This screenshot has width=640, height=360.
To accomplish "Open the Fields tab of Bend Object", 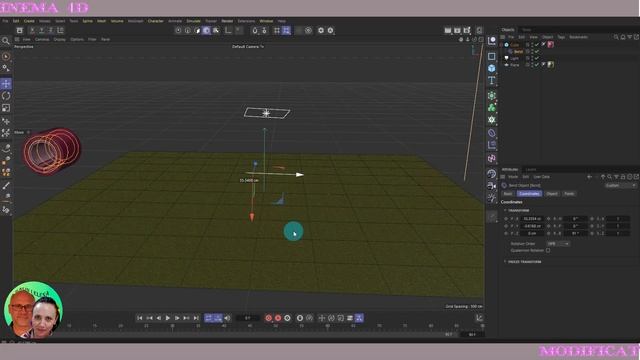I will (569, 194).
